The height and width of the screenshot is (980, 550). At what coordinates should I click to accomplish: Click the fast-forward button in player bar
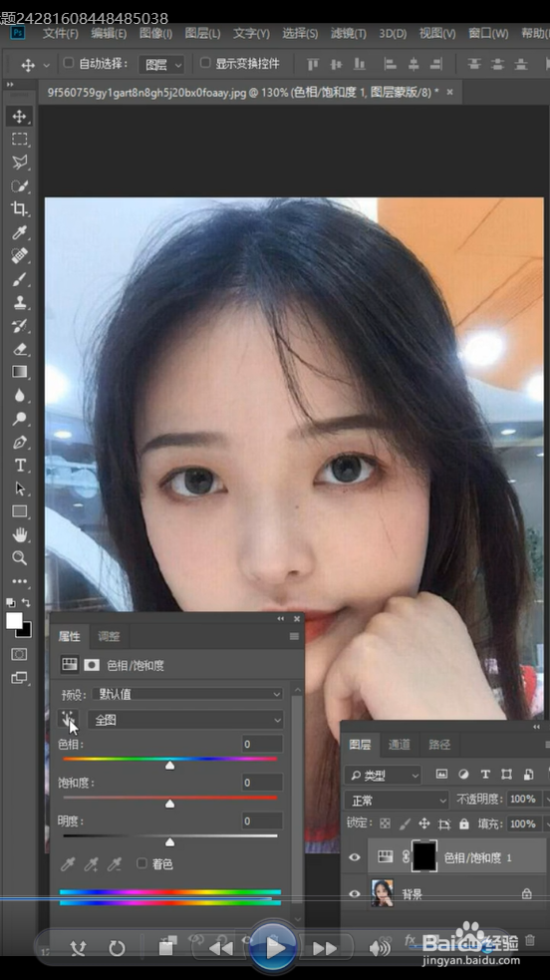(325, 949)
